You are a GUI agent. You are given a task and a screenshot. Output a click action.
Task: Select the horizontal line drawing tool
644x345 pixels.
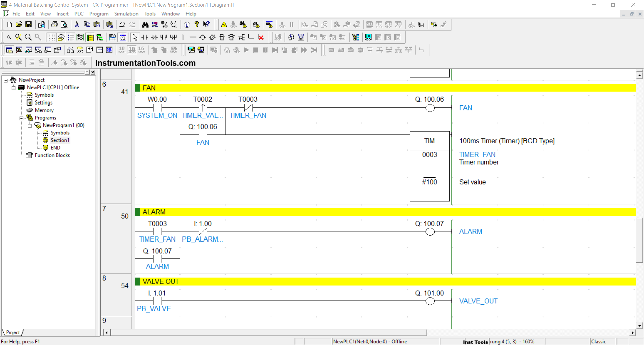193,37
